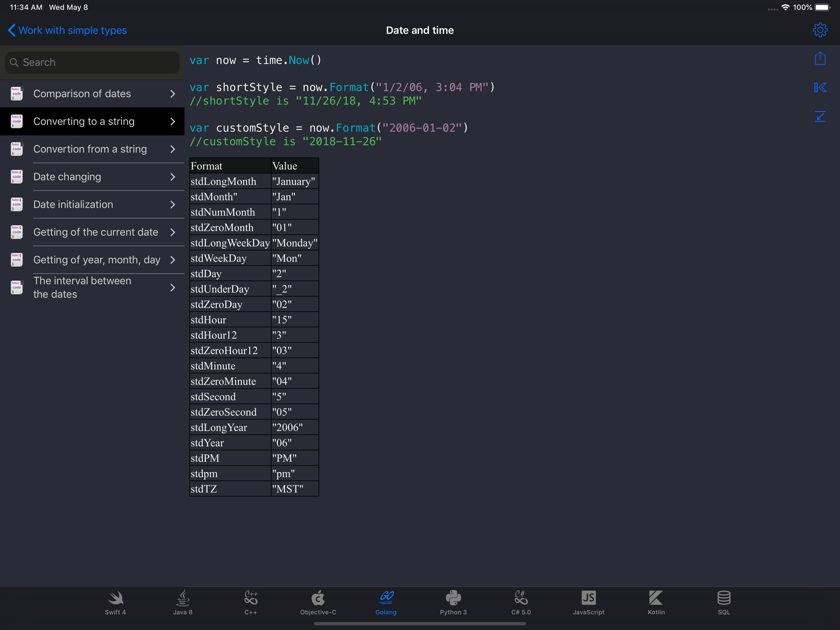Expand the Date changing chevron

[x=173, y=177]
